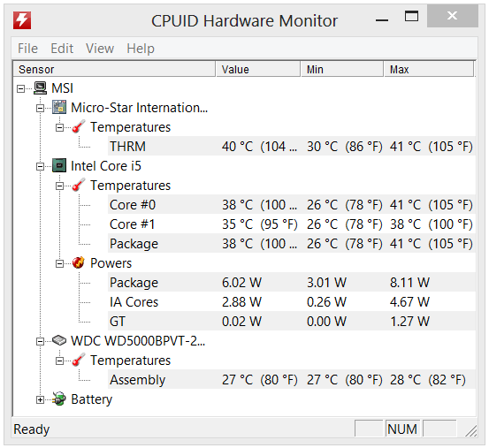
Task: Expand the Battery node
Action: click(x=40, y=399)
